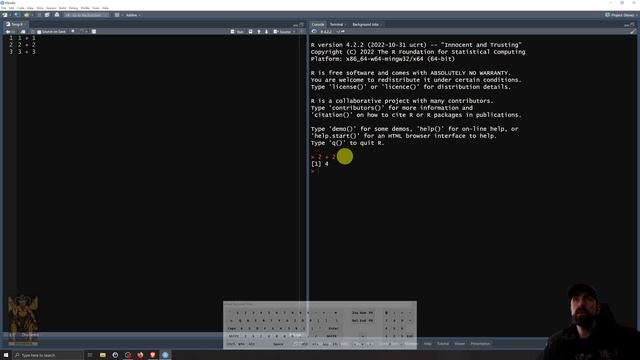This screenshot has width=640, height=360.
Task: Expand the Source button dropdown arrow
Action: coord(294,31)
